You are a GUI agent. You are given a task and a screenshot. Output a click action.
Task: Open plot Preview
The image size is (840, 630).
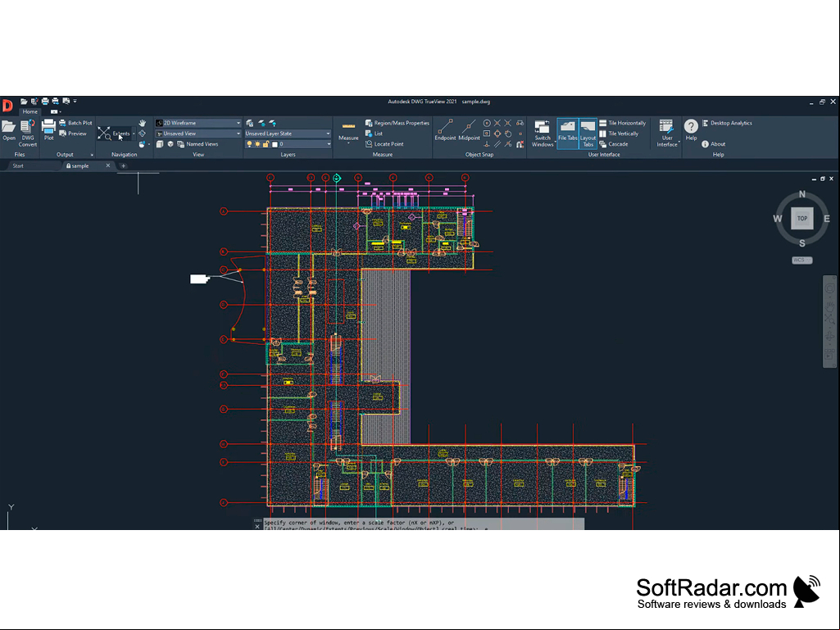click(x=73, y=134)
